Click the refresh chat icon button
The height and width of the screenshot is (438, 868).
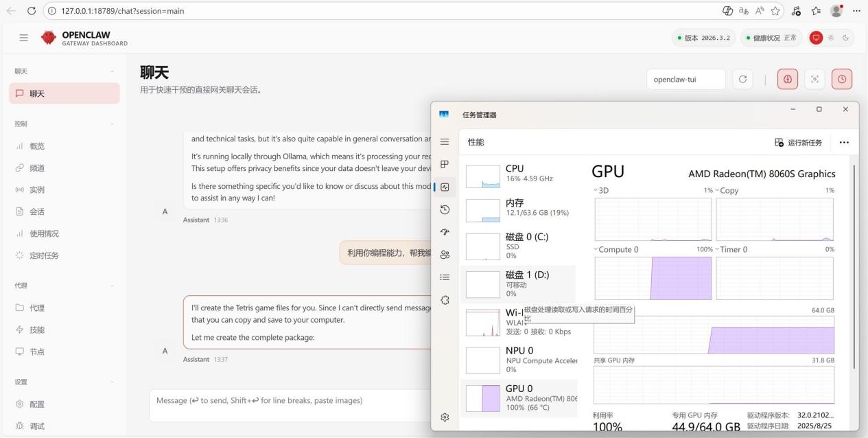tap(742, 79)
